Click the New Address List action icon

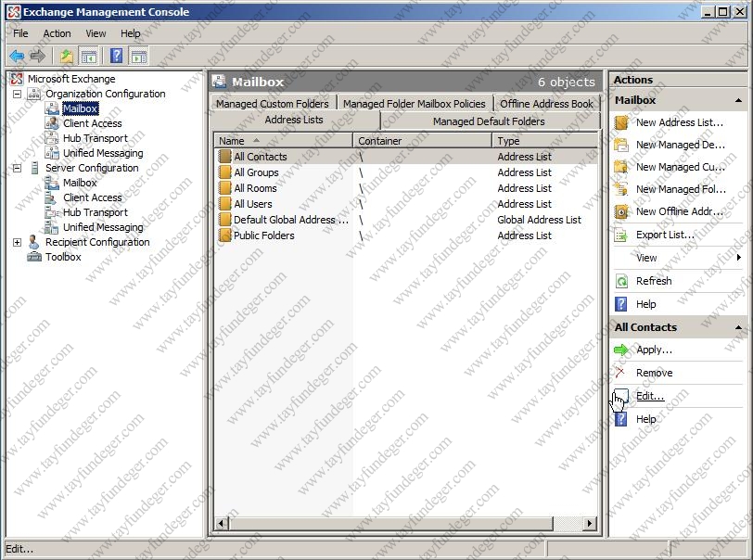[621, 122]
